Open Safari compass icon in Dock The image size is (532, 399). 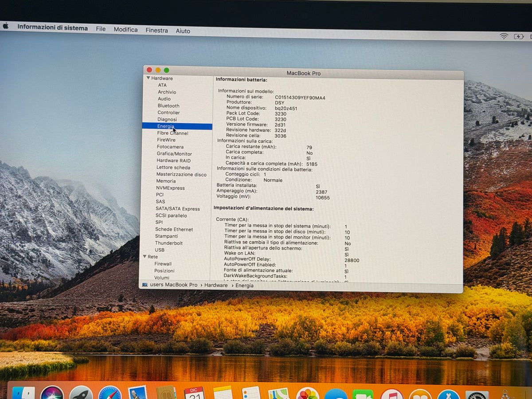[x=110, y=393]
